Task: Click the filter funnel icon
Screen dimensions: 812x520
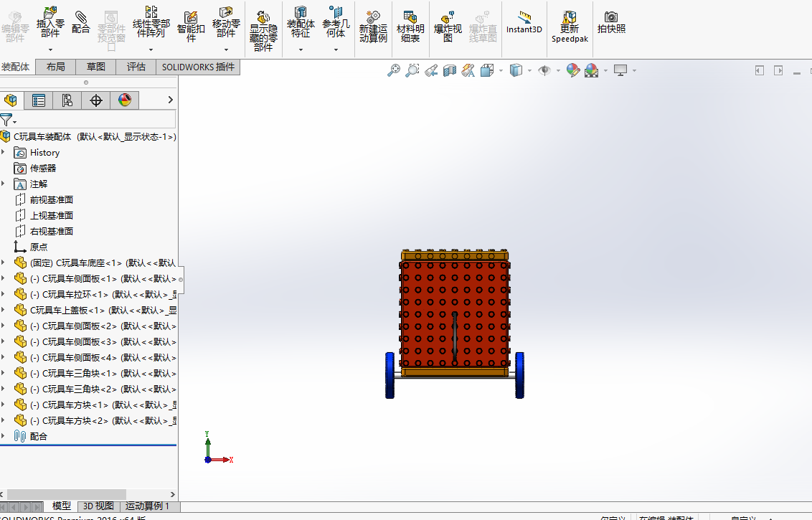Action: pos(6,120)
